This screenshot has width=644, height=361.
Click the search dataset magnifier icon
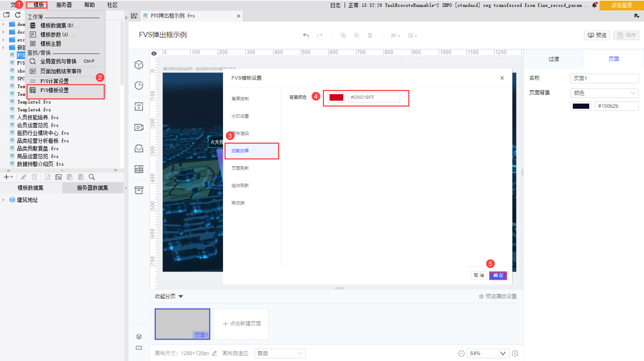[x=92, y=177]
